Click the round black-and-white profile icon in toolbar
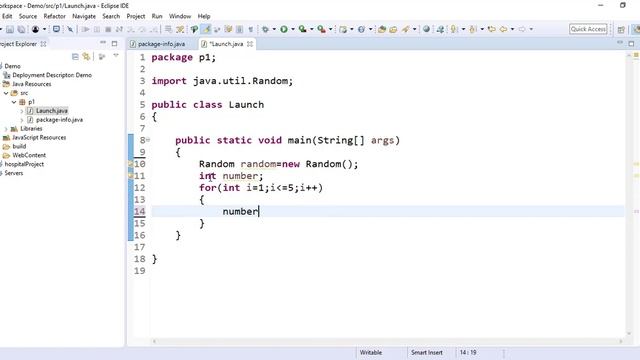The image size is (640, 360). (x=36, y=29)
